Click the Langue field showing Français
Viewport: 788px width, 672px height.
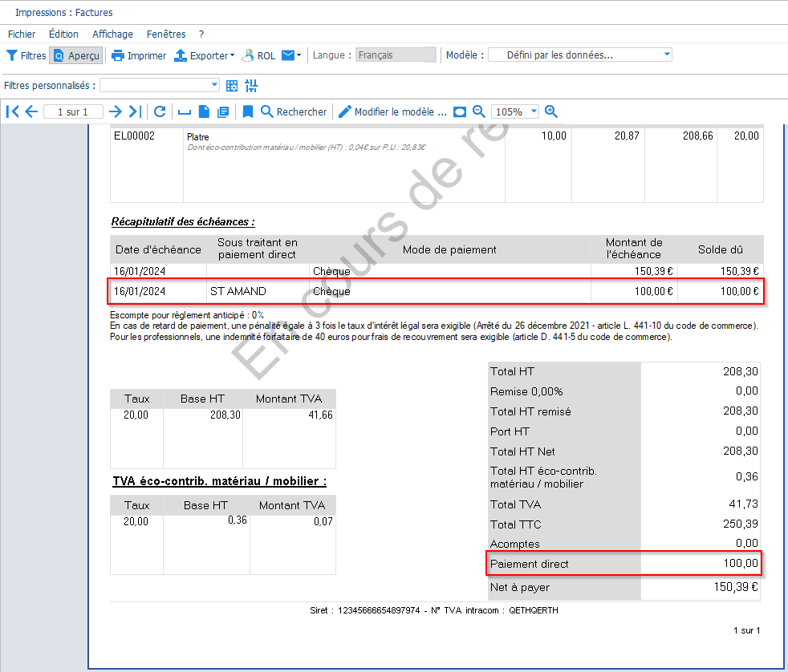395,55
